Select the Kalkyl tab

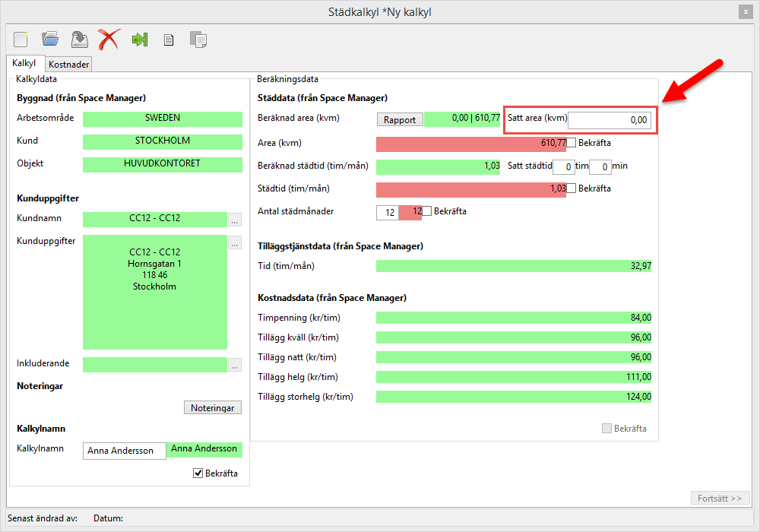(x=24, y=64)
